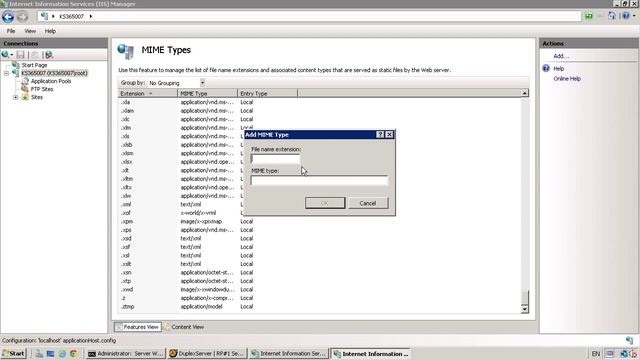Open the help icon in the top toolbar
This screenshot has width=640, height=360.
pyautogui.click(x=626, y=16)
